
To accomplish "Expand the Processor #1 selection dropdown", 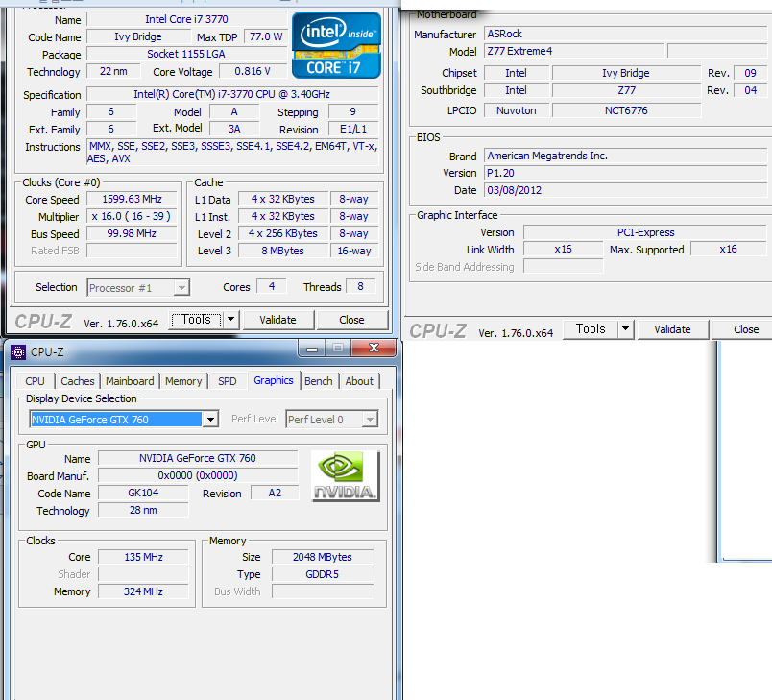I will (181, 287).
